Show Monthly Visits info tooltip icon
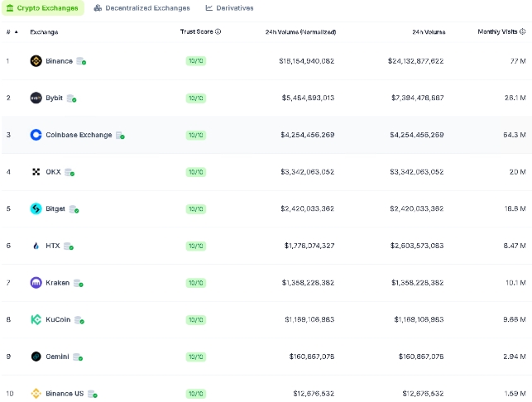The width and height of the screenshot is (532, 402). tap(523, 31)
